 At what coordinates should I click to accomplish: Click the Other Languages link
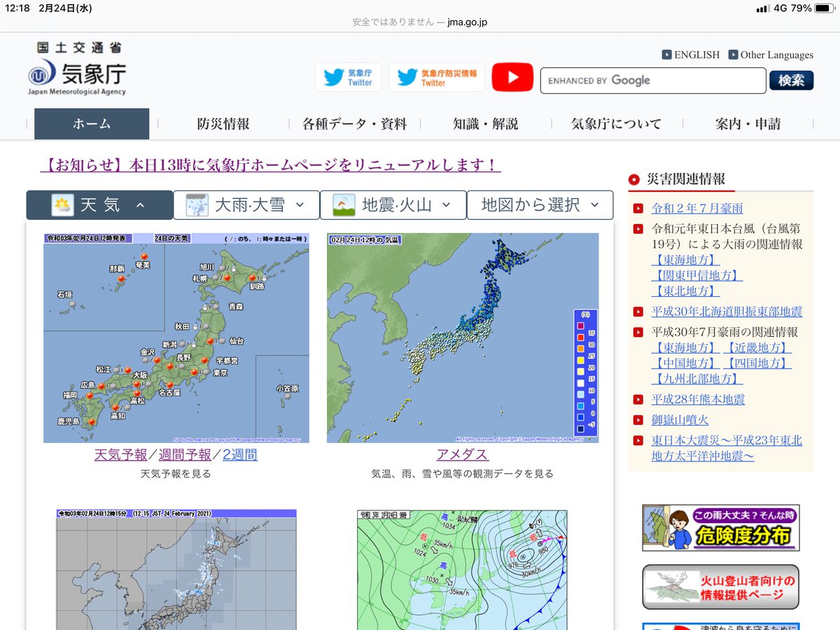click(x=776, y=55)
